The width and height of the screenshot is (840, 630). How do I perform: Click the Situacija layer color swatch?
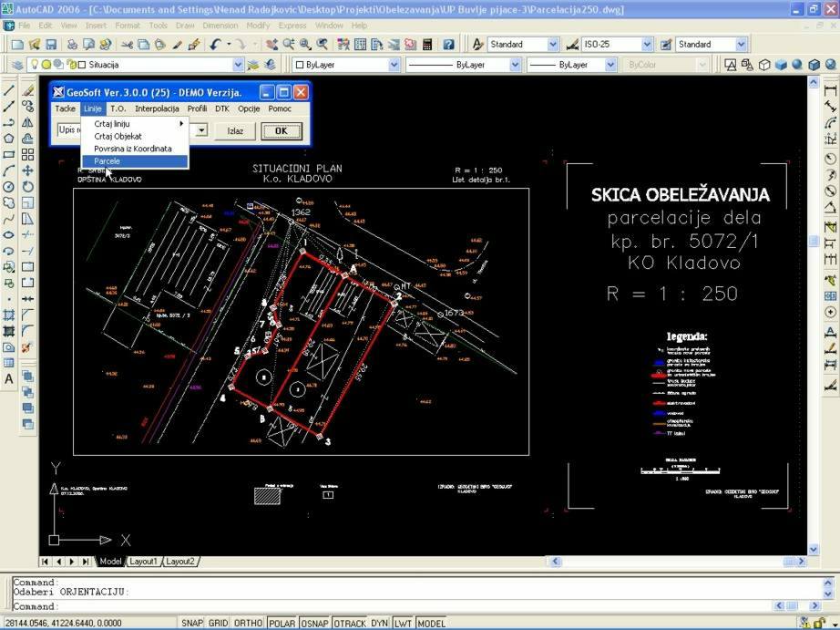pos(82,65)
